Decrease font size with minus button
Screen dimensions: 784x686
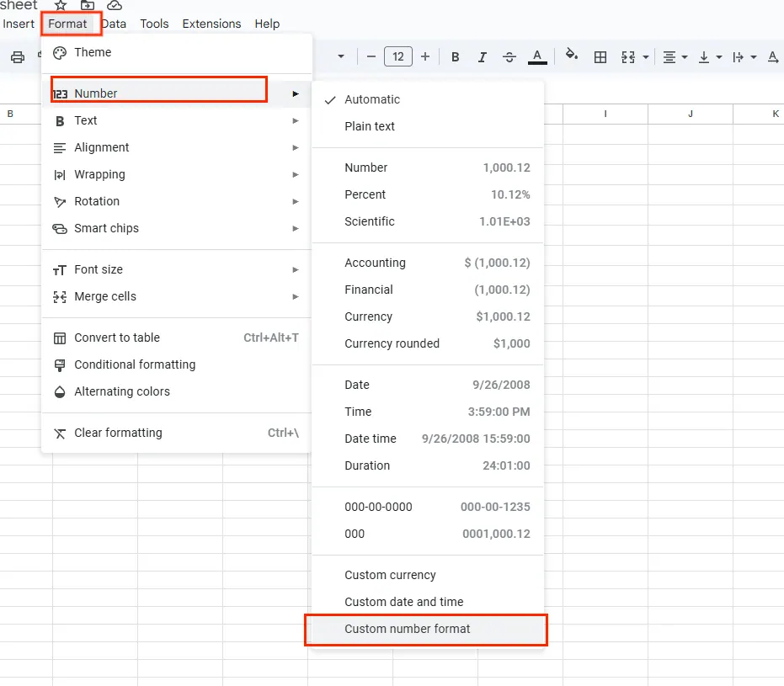[x=371, y=57]
